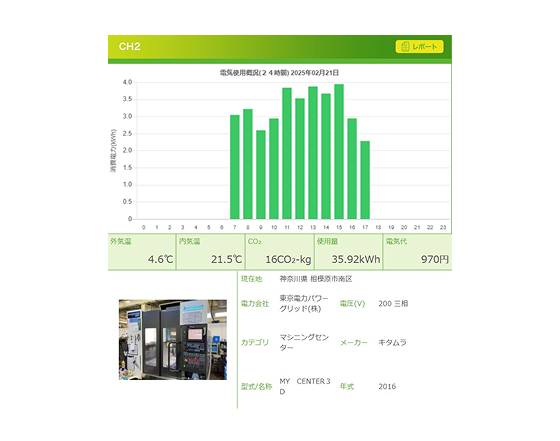Viewport: 560px width, 441px height.
Task: Click the report document icon
Action: coord(405,46)
